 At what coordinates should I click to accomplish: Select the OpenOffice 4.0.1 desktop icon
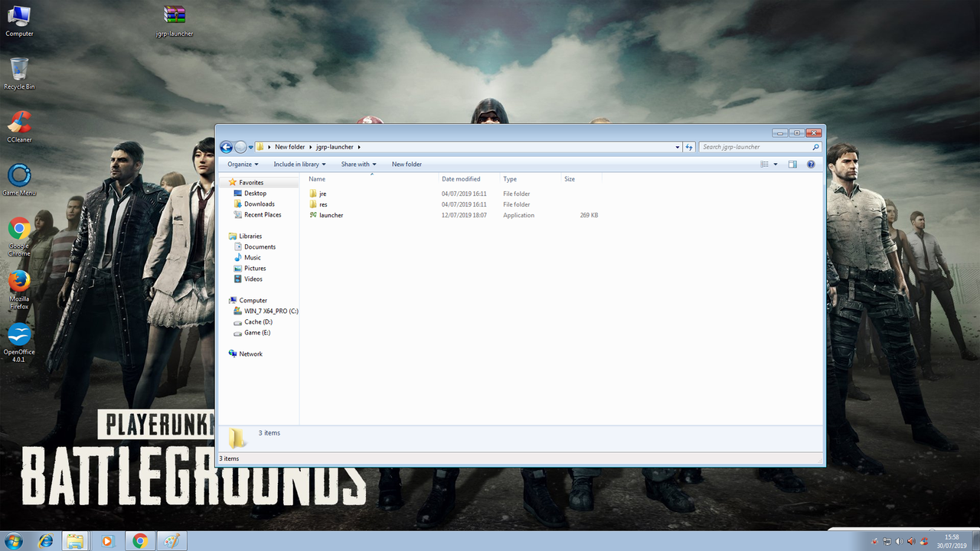(19, 343)
